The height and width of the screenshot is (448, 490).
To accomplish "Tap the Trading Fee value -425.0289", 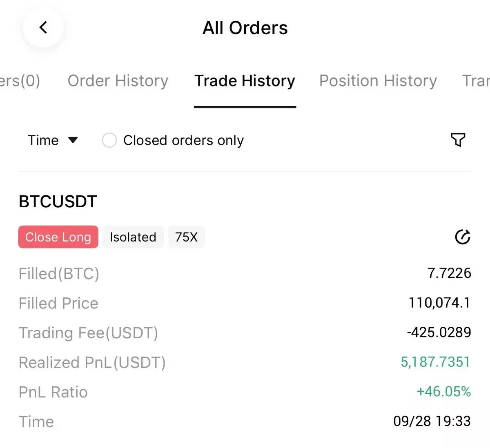I will click(439, 332).
